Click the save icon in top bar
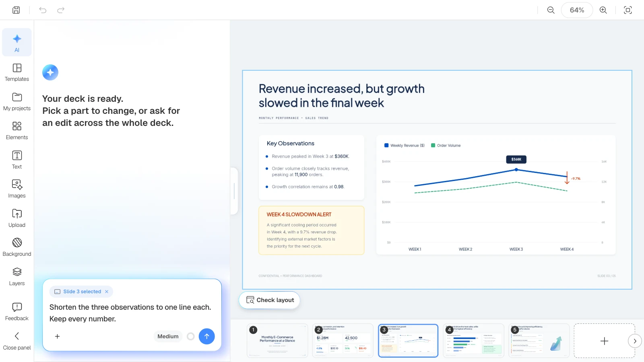This screenshot has width=644, height=362. click(16, 10)
